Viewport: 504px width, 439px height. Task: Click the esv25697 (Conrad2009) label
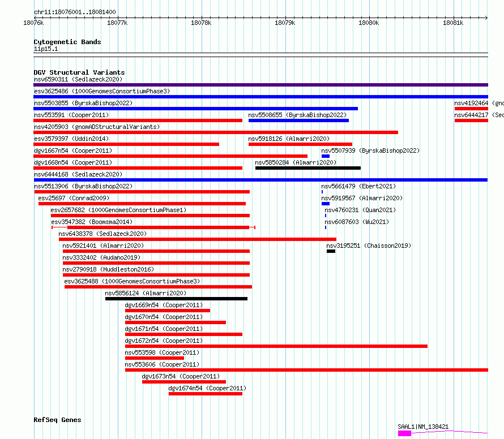click(x=74, y=198)
